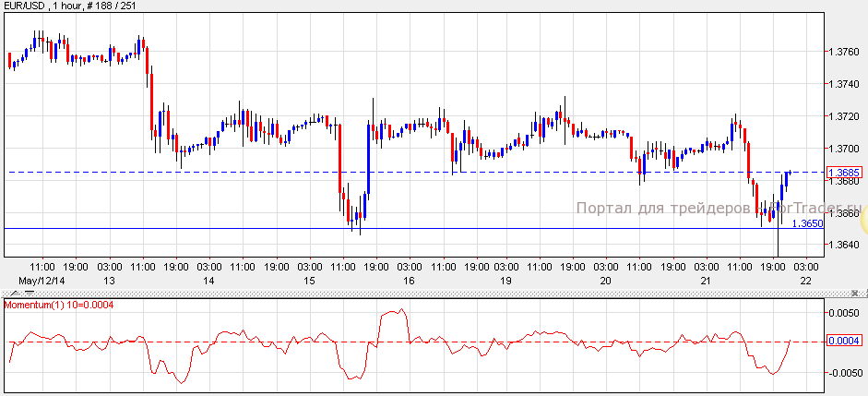Select the Momentum(1) indicator label

click(59, 305)
